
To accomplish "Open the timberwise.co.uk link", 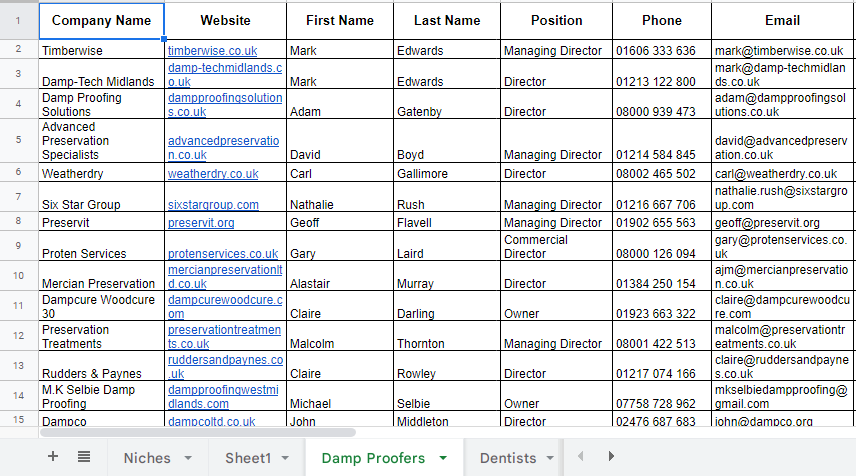I will pyautogui.click(x=212, y=51).
